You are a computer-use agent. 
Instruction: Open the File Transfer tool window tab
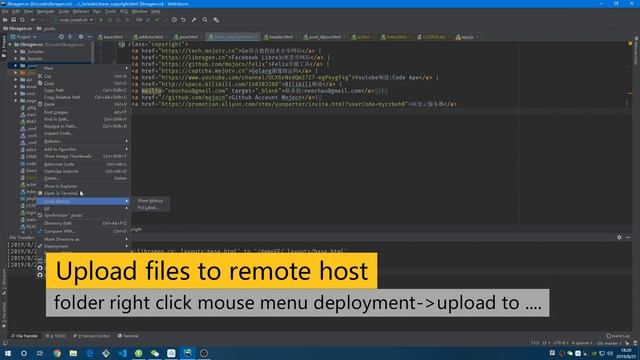click(x=24, y=336)
